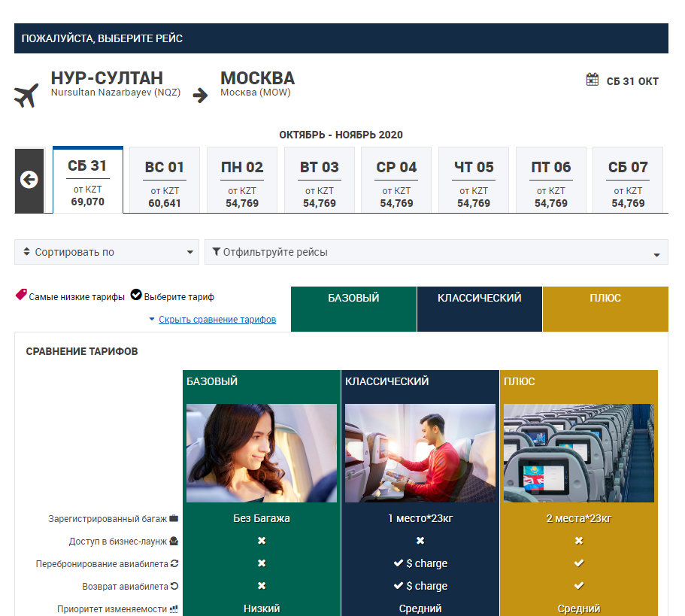The image size is (685, 616).
Task: Click the ticket refund undo icon
Action: 174,586
